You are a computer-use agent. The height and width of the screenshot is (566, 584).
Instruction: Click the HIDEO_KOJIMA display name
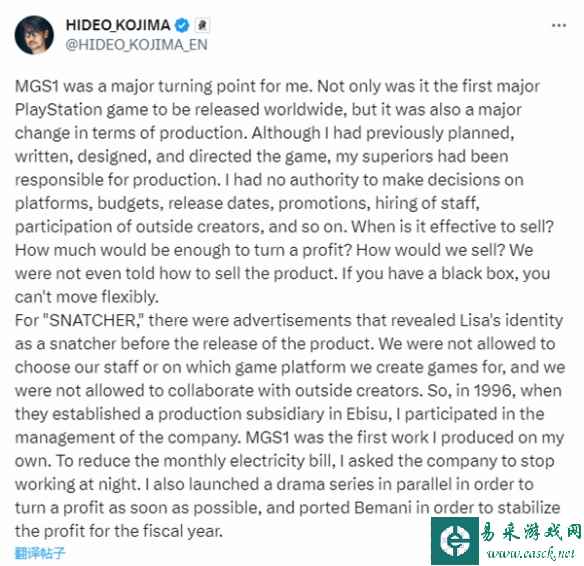118,25
